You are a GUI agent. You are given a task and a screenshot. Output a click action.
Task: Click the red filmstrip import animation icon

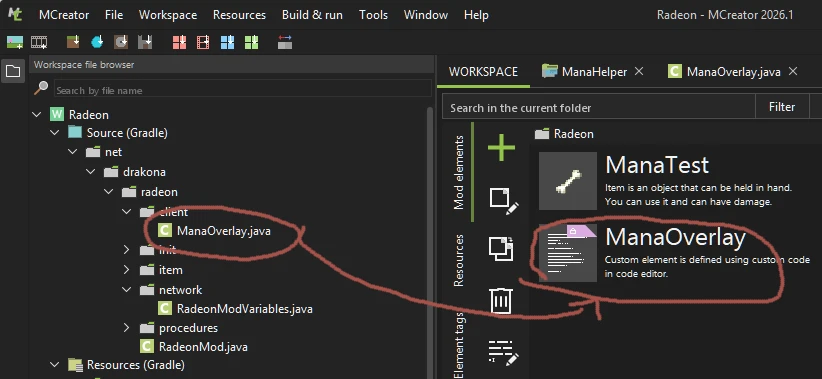click(x=203, y=42)
